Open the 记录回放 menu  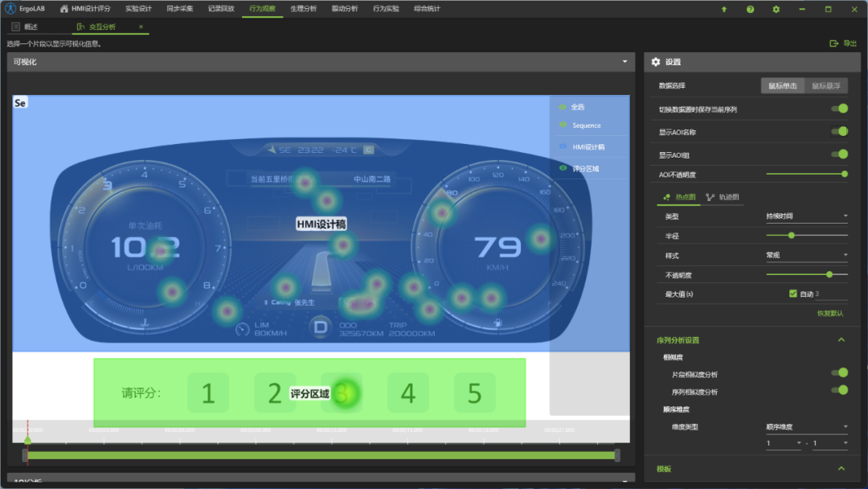coord(221,9)
